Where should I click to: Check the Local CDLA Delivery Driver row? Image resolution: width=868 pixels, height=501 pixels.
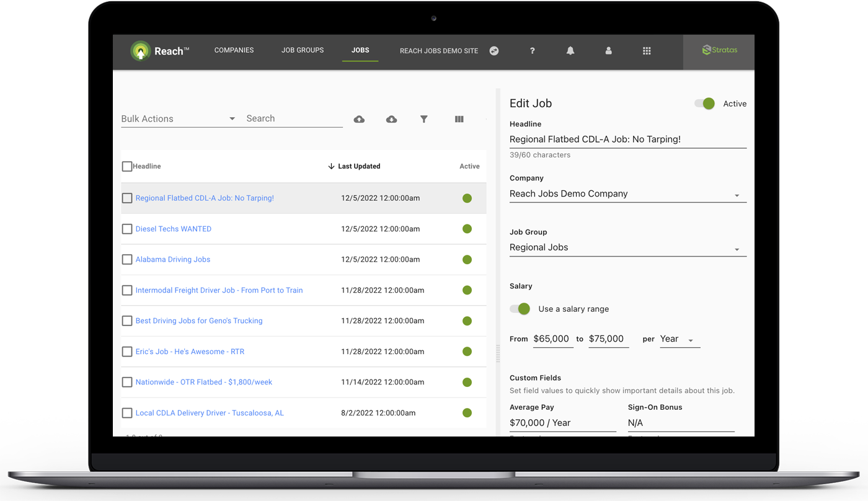(x=127, y=413)
